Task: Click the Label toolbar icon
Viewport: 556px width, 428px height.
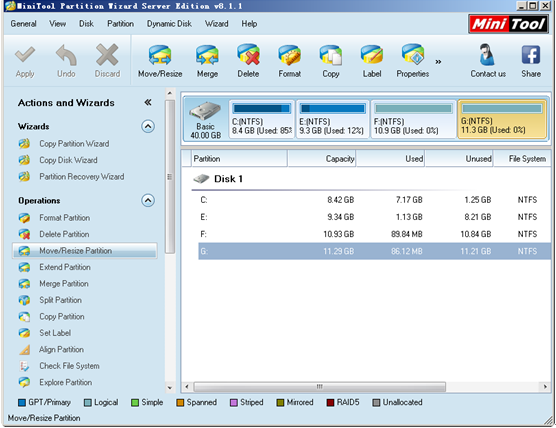Action: coord(372,55)
